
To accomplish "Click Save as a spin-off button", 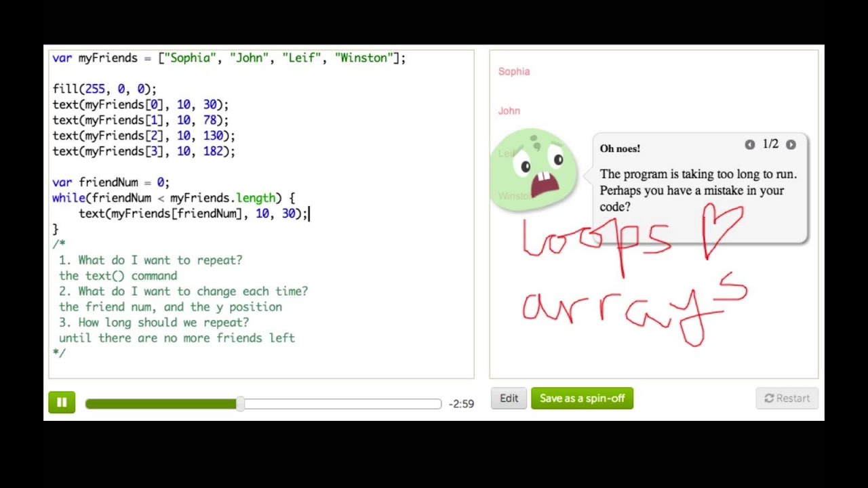I will [582, 399].
